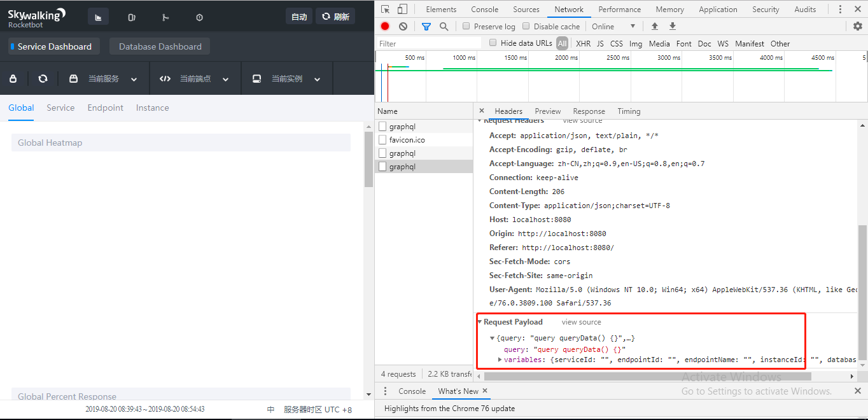The width and height of the screenshot is (868, 420).
Task: Stop recording network log with red button
Action: pos(385,26)
